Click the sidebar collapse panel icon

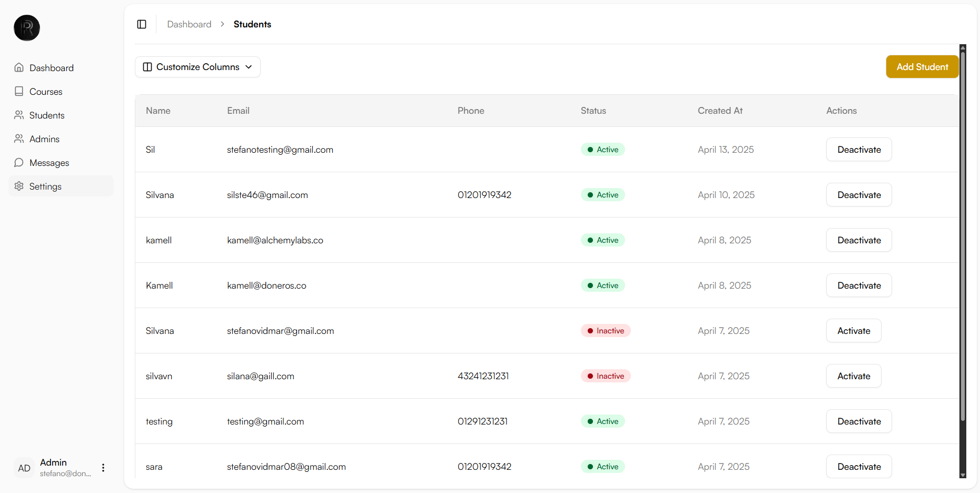pyautogui.click(x=142, y=24)
